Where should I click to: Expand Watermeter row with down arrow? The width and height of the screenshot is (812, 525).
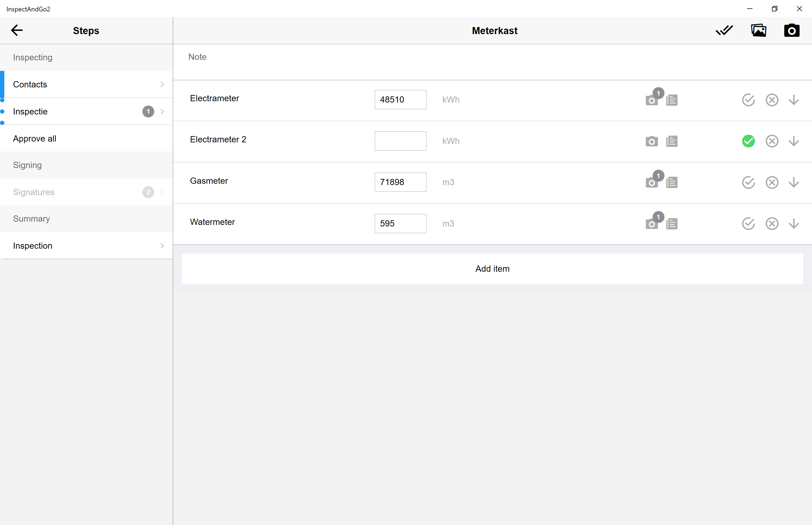[794, 224]
